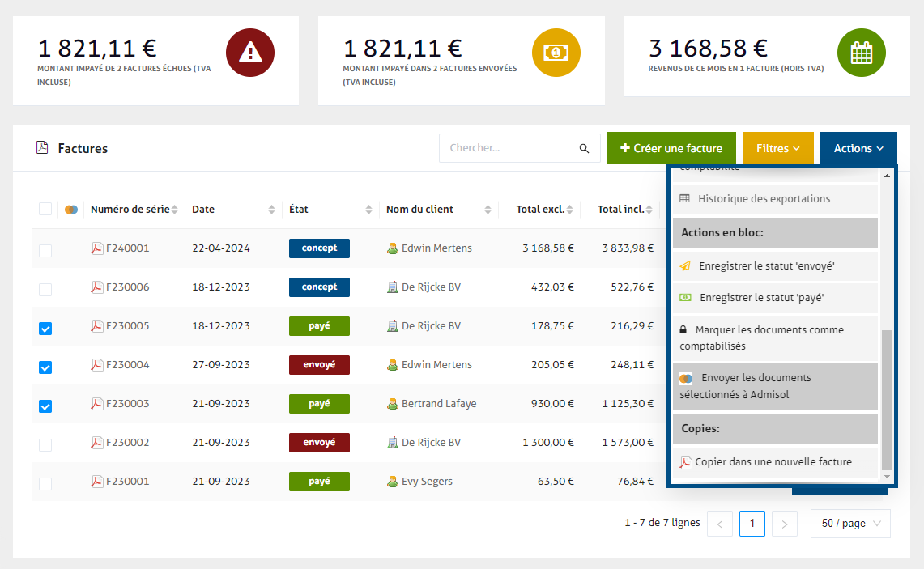Image resolution: width=924 pixels, height=569 pixels.
Task: Uncheck the checkbox for invoice F230005
Action: click(x=45, y=328)
